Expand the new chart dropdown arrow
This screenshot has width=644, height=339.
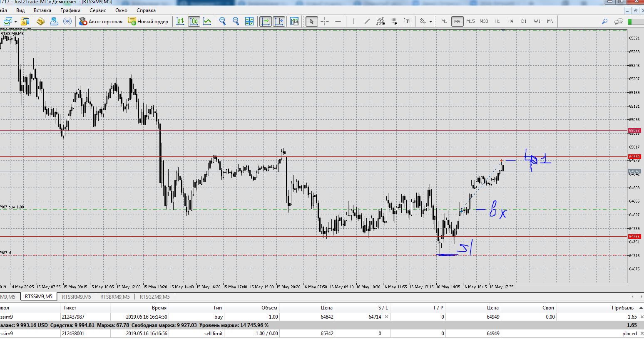coord(16,21)
